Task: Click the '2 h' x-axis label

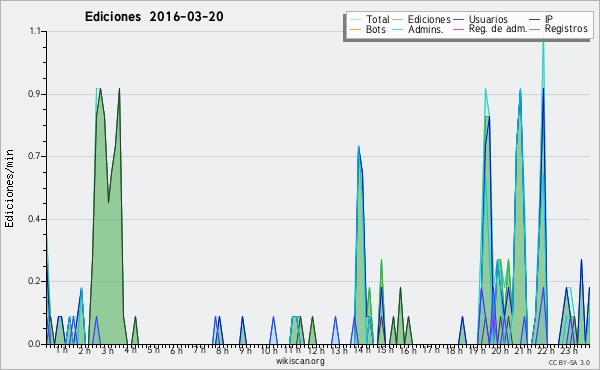Action: (85, 350)
